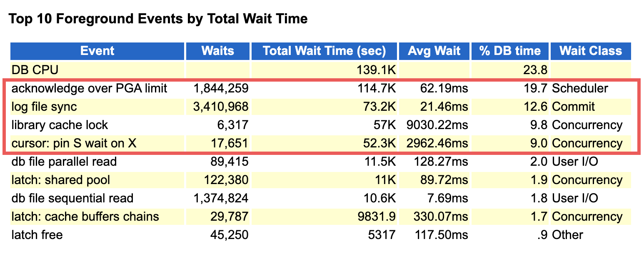This screenshot has height=259, width=644.
Task: Click the acknowledge over PGA limit event
Action: [89, 88]
